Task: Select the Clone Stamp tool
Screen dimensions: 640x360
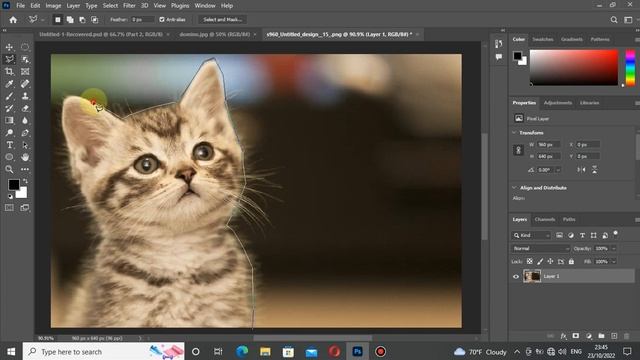Action: click(25, 96)
